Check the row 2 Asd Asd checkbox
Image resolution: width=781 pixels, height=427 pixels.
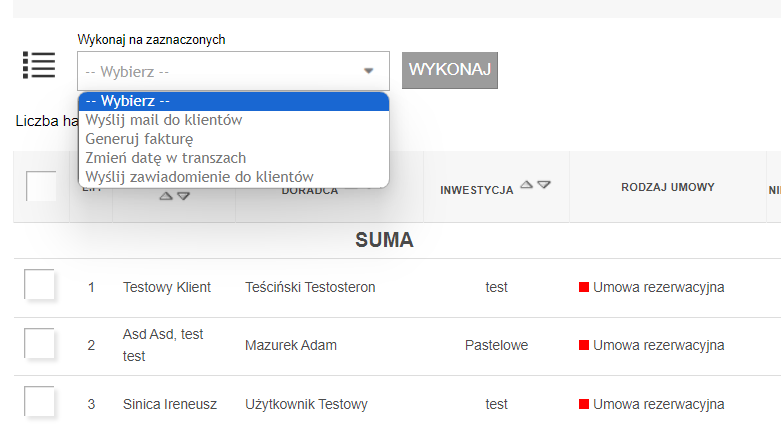click(x=39, y=343)
